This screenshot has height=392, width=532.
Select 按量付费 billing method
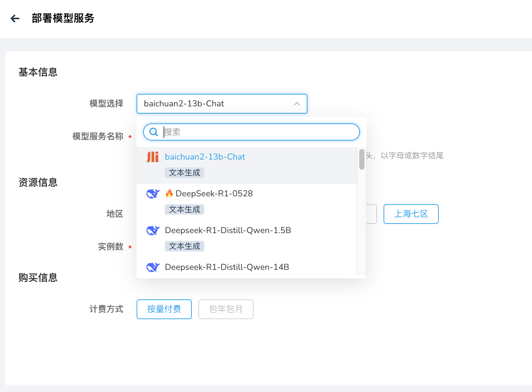(x=164, y=309)
